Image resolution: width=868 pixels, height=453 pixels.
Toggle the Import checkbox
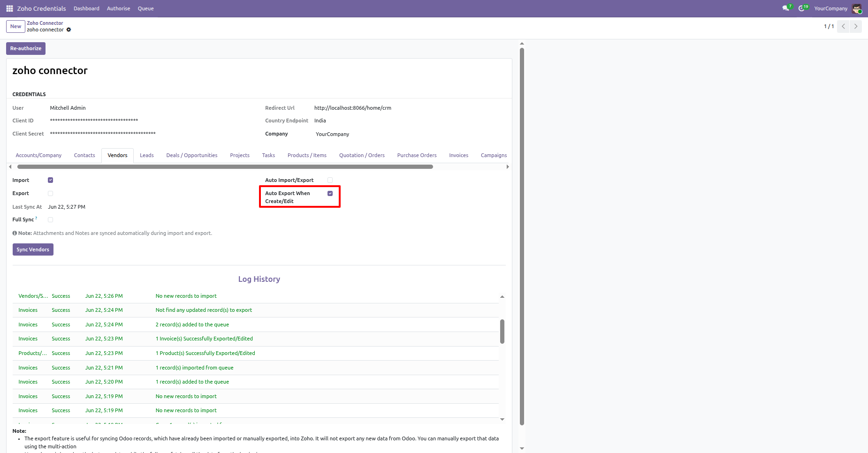click(x=50, y=180)
